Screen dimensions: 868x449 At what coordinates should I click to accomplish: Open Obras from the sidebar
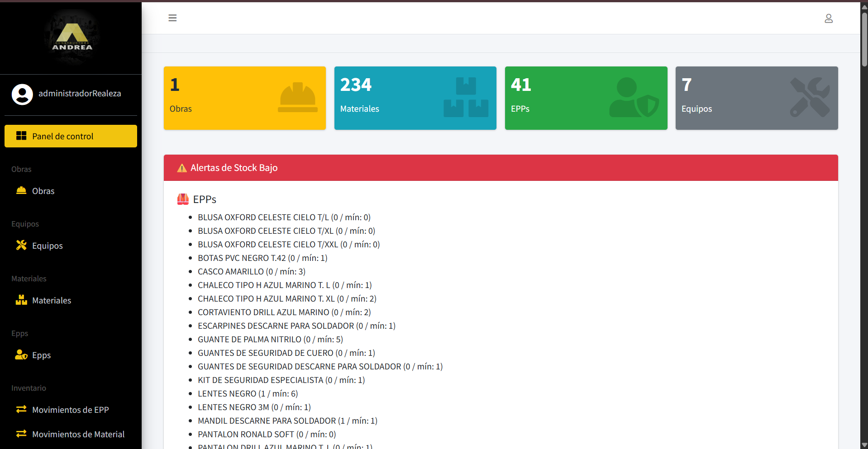click(43, 191)
